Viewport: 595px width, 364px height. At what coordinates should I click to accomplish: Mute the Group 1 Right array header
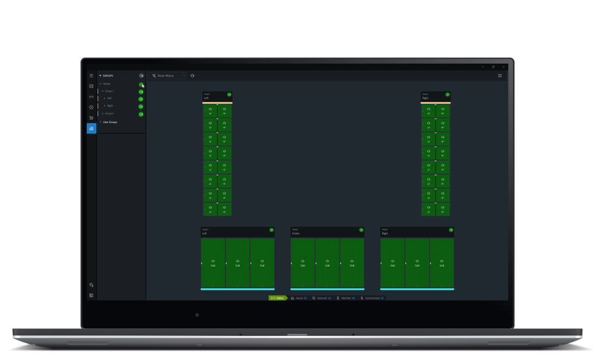point(447,94)
